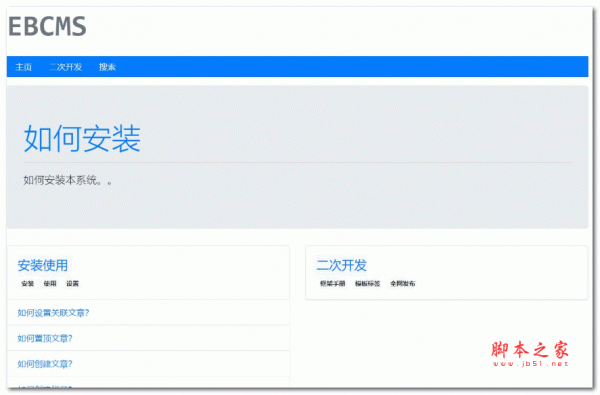The image size is (600, 395).
Task: Select the 全网发布 tag
Action: (403, 284)
